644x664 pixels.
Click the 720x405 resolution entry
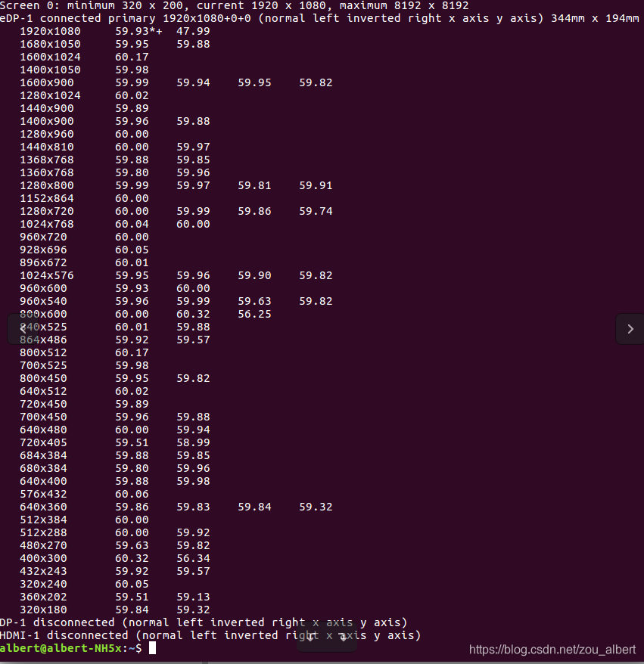coord(43,442)
